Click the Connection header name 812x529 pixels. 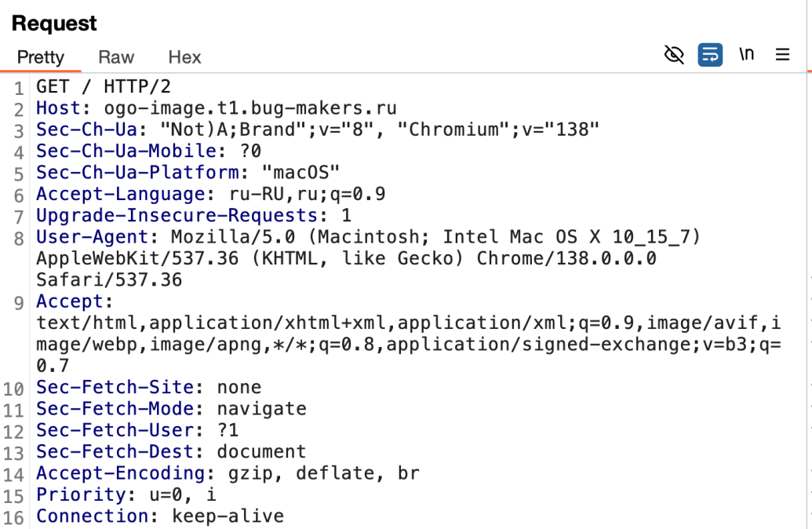coord(92,516)
